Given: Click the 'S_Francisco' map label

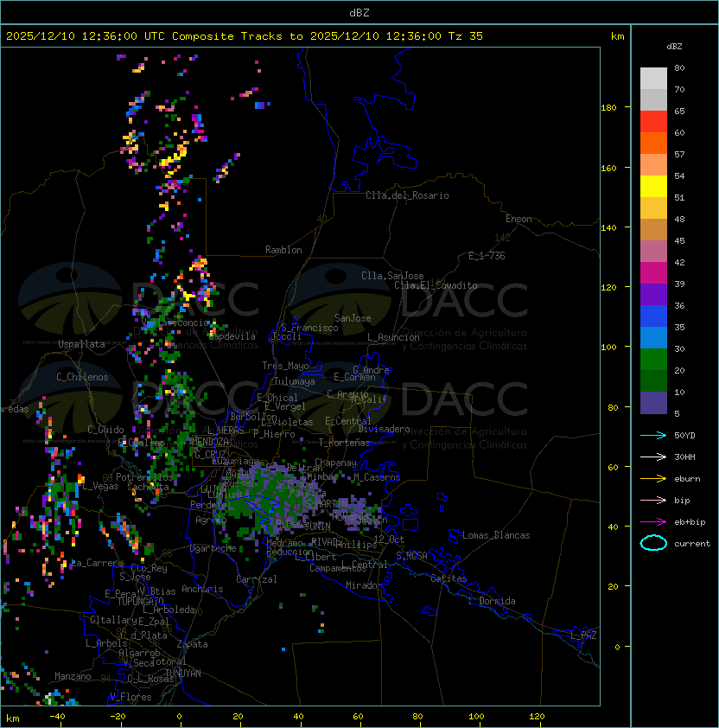Looking at the screenshot, I should 309,328.
